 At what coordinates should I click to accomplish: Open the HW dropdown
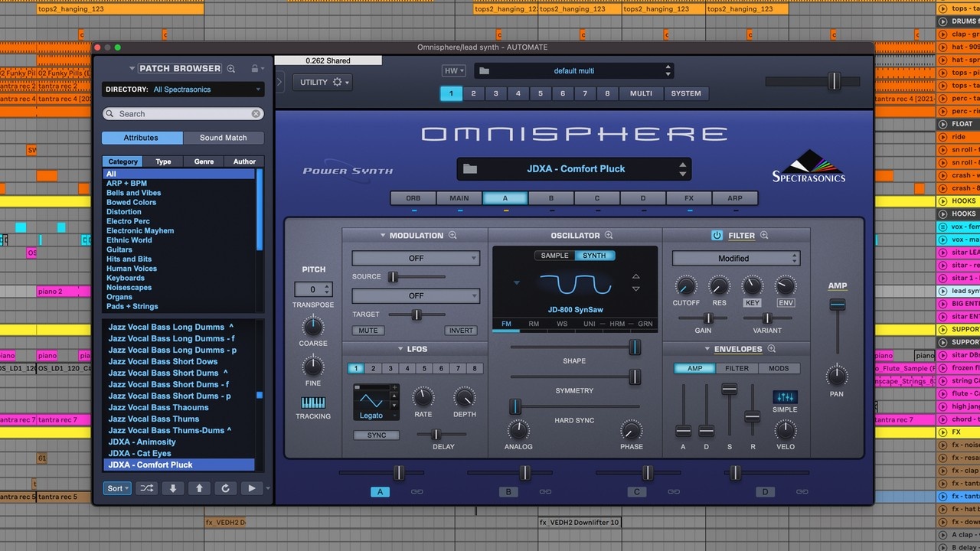click(453, 71)
